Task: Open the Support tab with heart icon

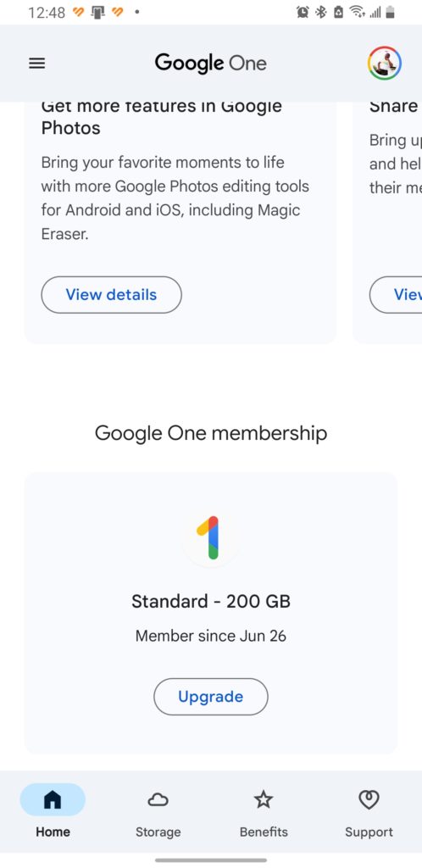Action: [x=369, y=815]
